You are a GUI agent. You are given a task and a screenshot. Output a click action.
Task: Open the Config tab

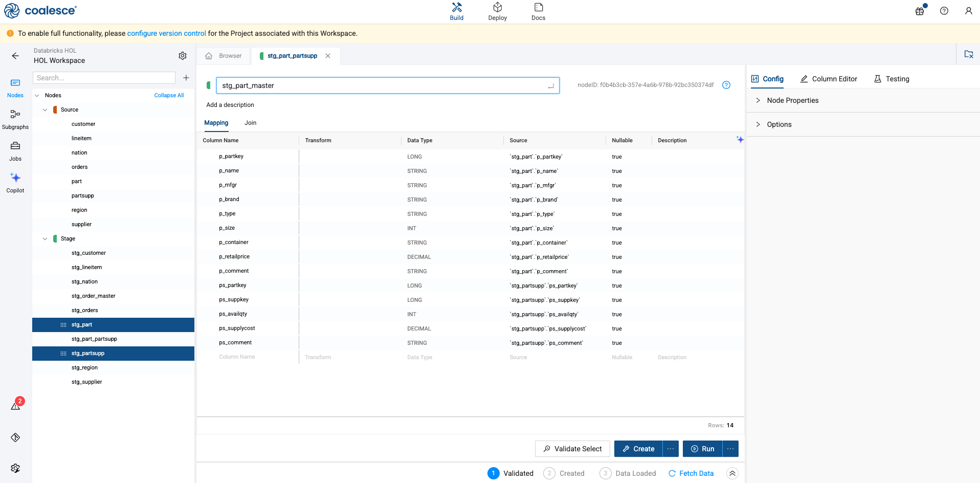tap(767, 79)
